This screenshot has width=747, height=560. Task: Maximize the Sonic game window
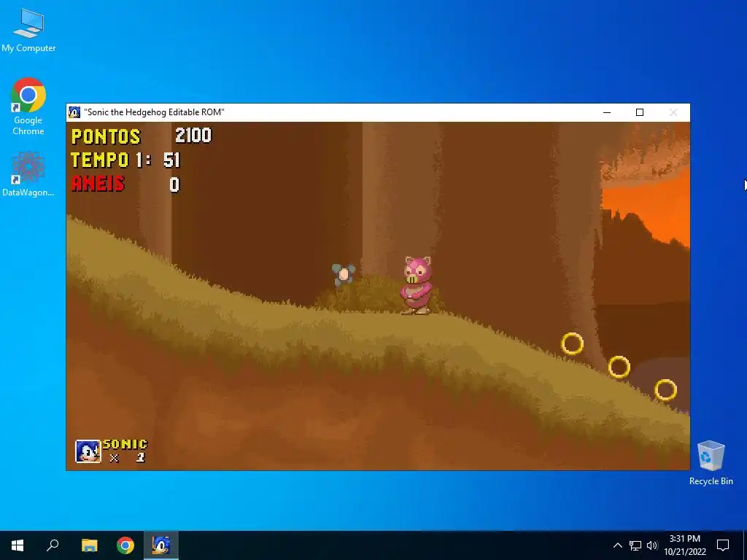point(640,112)
